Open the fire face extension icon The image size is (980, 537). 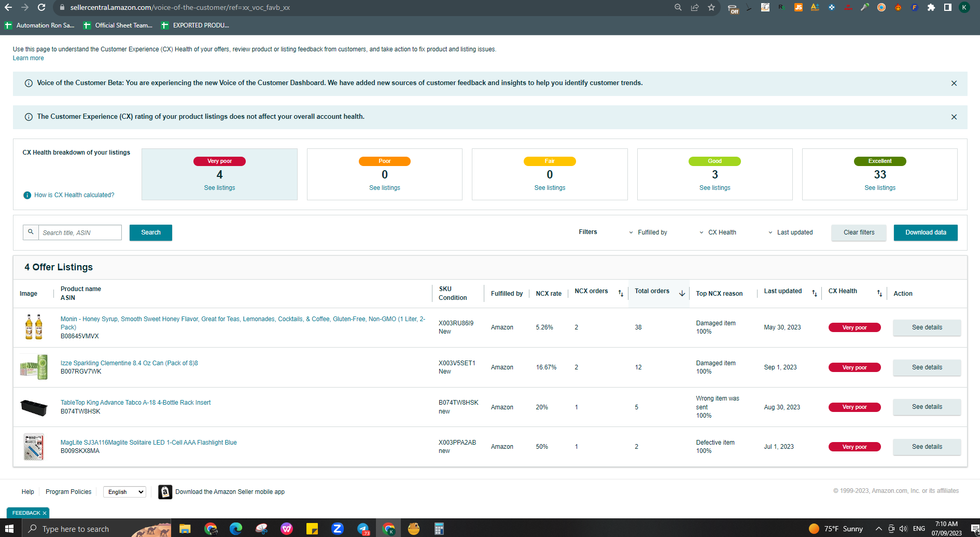898,7
